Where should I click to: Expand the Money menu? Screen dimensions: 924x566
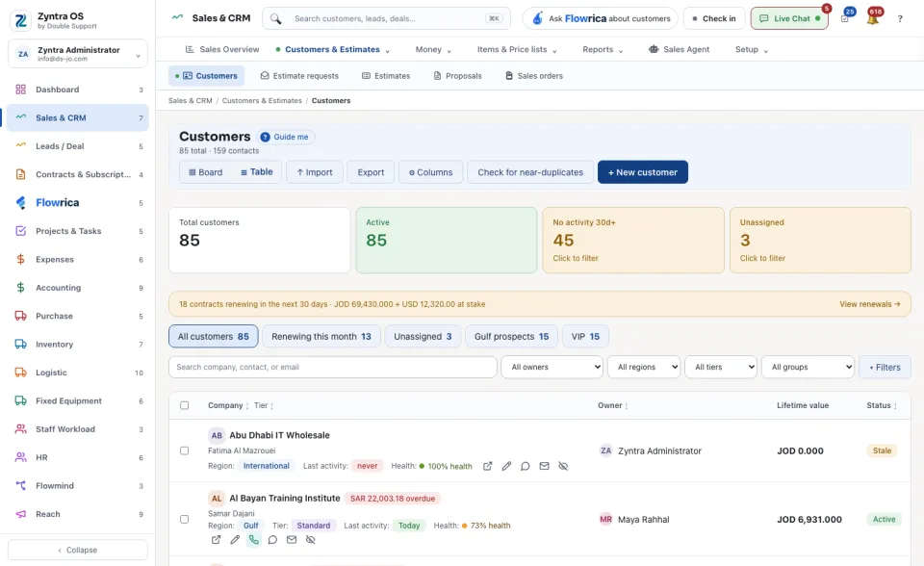(x=433, y=49)
